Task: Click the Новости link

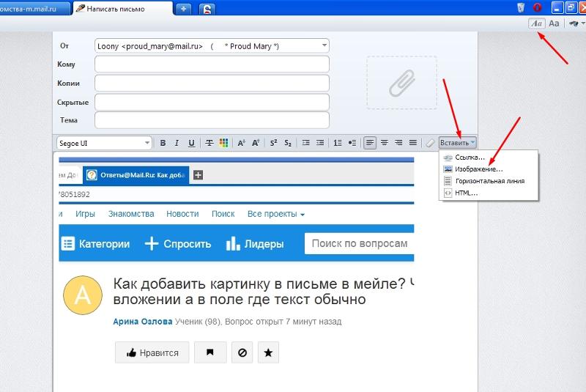Action: (182, 214)
